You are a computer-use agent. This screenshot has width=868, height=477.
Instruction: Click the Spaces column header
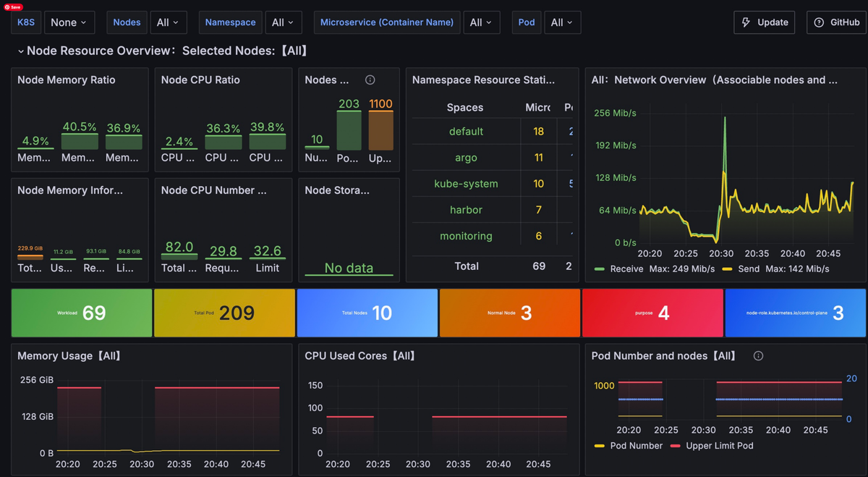click(465, 107)
